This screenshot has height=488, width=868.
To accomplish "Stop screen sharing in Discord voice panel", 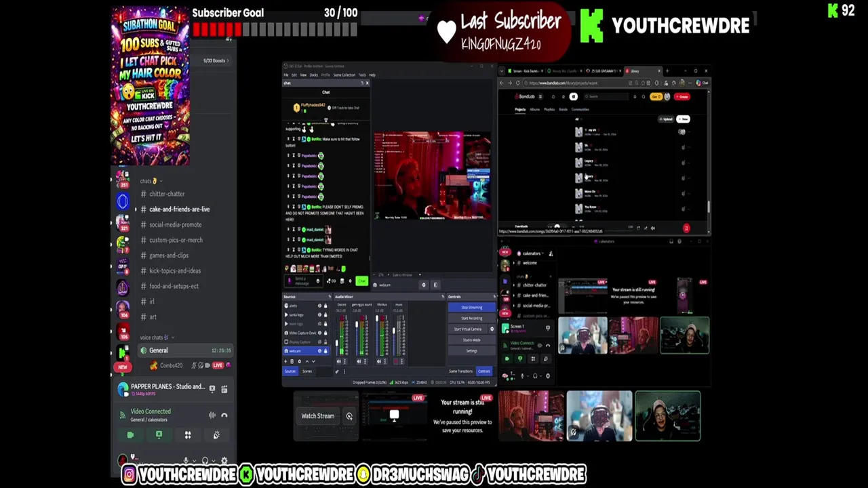I will click(x=159, y=435).
